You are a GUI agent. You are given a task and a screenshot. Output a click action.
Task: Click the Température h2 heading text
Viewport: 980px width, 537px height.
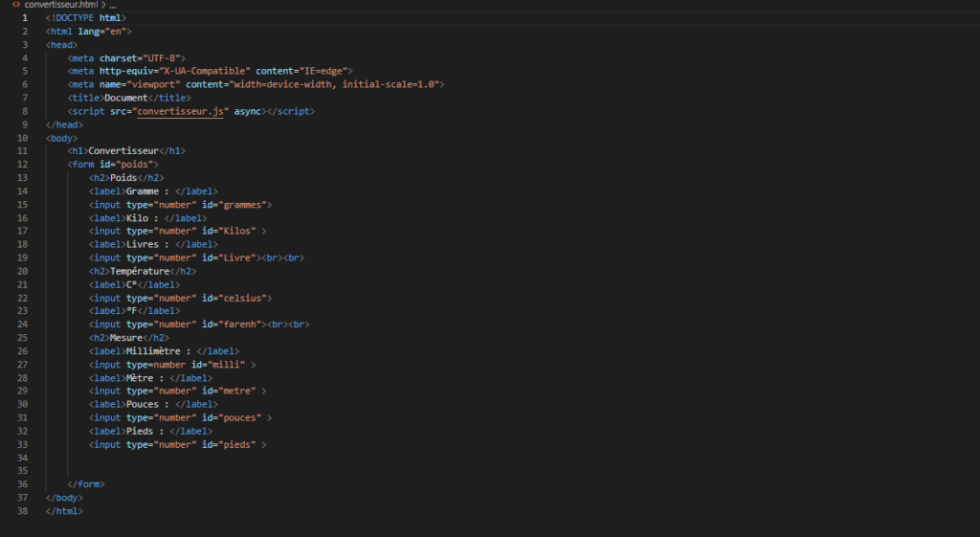tap(140, 271)
